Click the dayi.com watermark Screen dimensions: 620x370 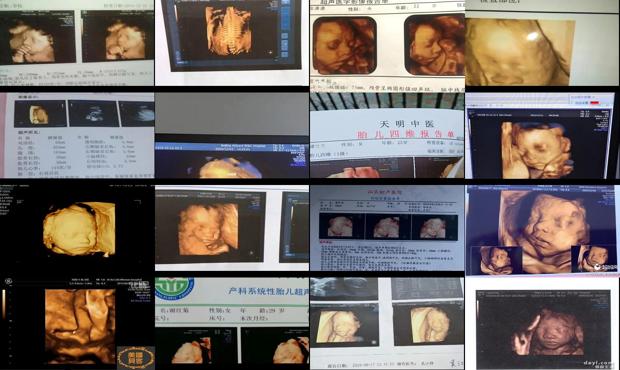[x=600, y=363]
